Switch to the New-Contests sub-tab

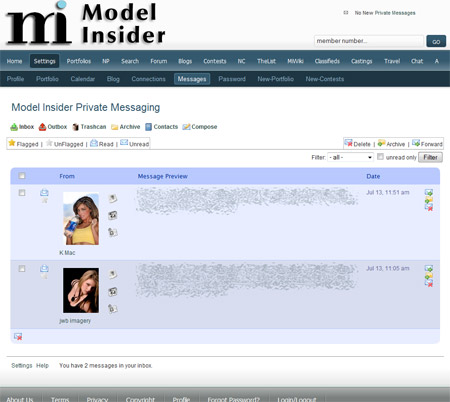pos(325,79)
